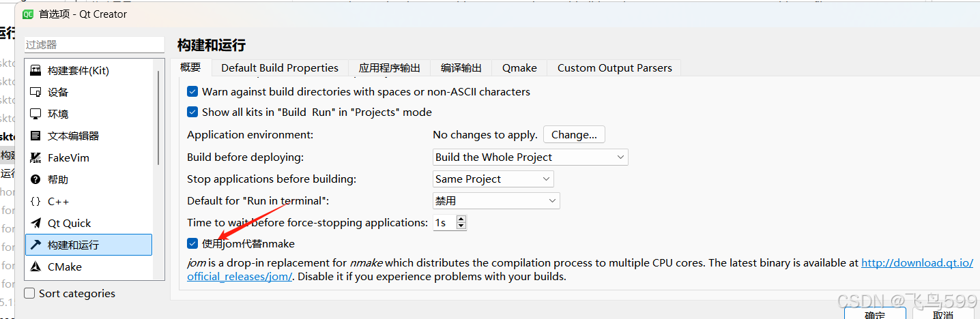
Task: Click the monitor icon beside 环境
Action: coord(35,114)
